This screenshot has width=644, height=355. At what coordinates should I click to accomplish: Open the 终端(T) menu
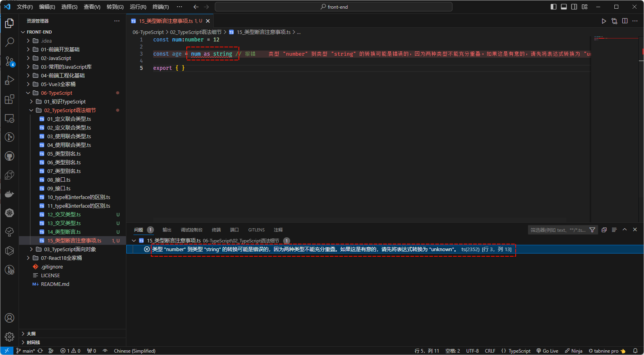(x=160, y=7)
